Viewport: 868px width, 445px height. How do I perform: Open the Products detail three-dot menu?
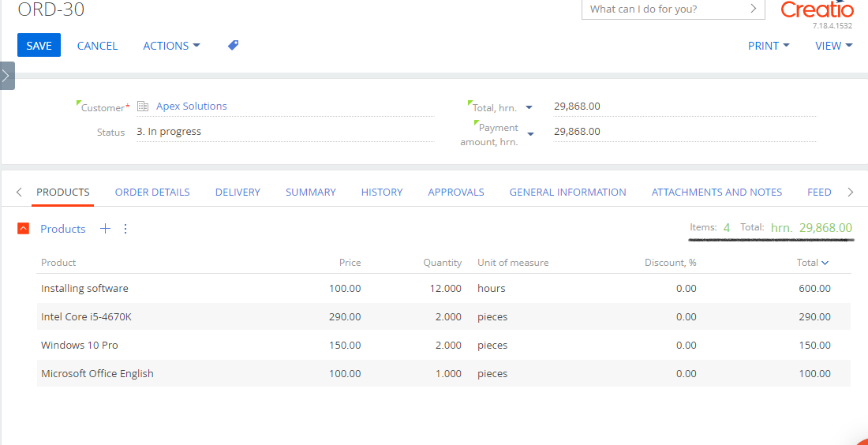click(x=125, y=229)
